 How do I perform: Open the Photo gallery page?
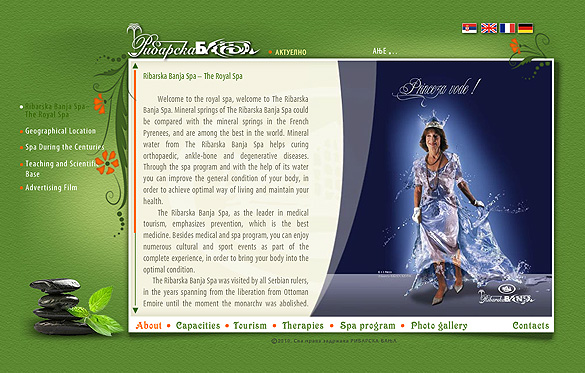pos(439,326)
